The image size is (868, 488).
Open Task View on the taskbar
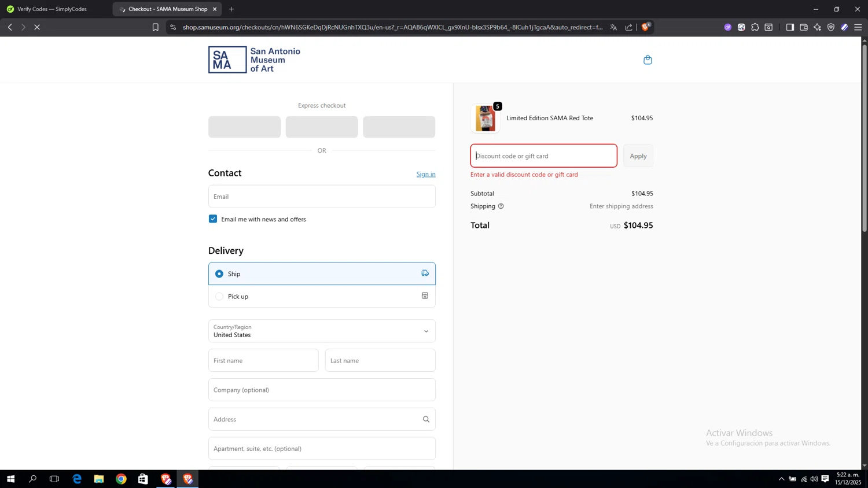pos(54,479)
